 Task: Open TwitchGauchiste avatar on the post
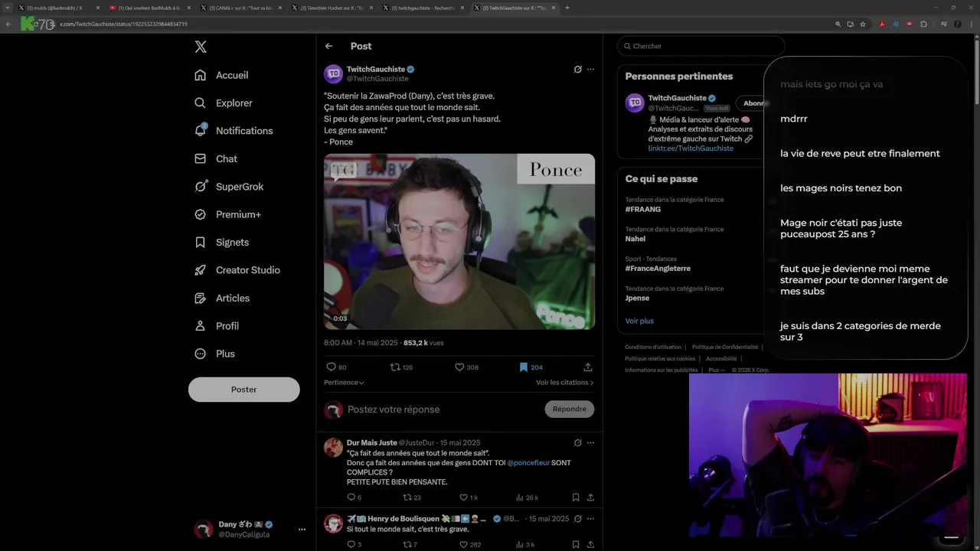coord(333,73)
